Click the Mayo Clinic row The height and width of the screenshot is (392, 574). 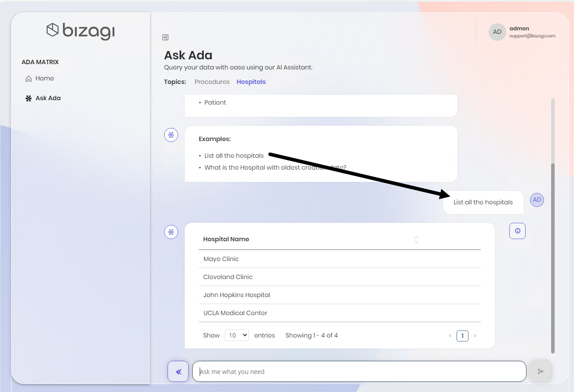[x=340, y=259]
